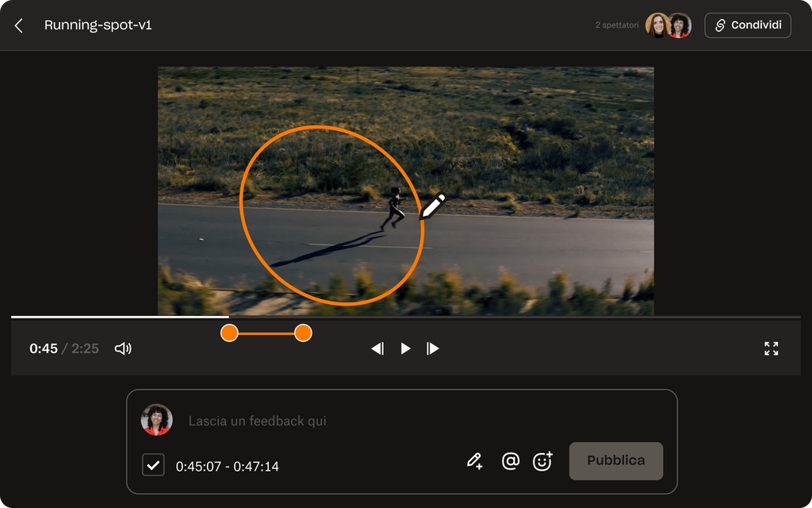This screenshot has width=812, height=508.
Task: Click the range start handle on timeline
Action: 229,333
